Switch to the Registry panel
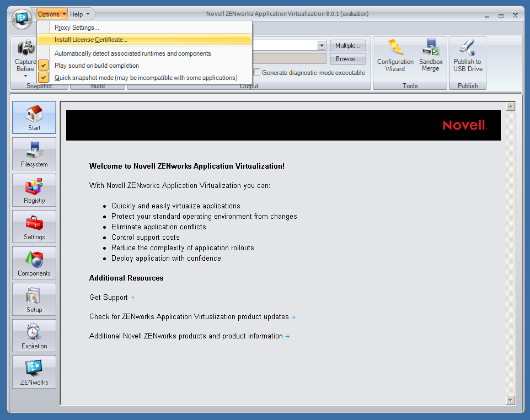The height and width of the screenshot is (420, 530). [34, 190]
